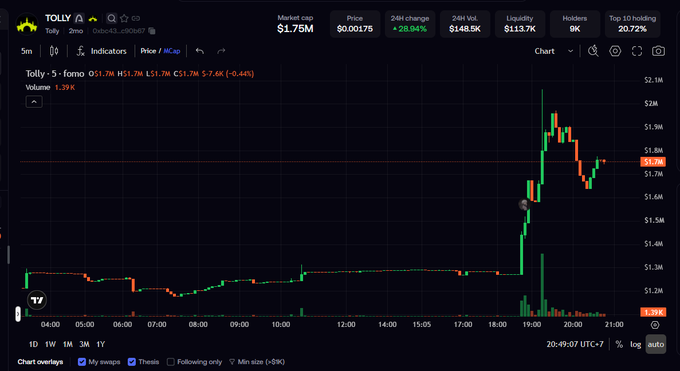Select the 1M range
The width and height of the screenshot is (680, 371).
[x=68, y=344]
